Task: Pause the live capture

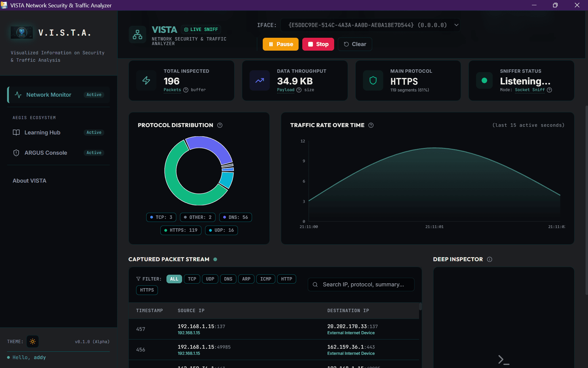Action: pos(281,44)
